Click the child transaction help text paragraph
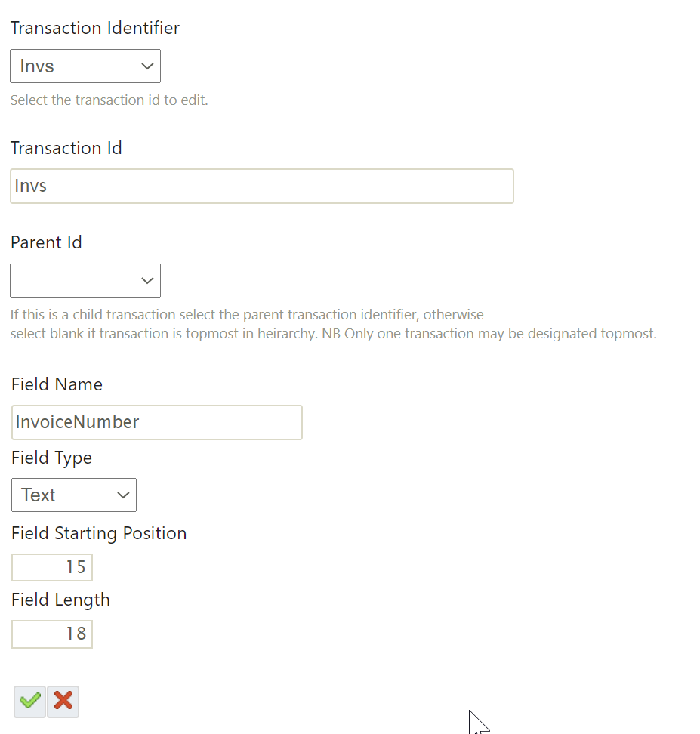The width and height of the screenshot is (700, 734). click(x=332, y=324)
